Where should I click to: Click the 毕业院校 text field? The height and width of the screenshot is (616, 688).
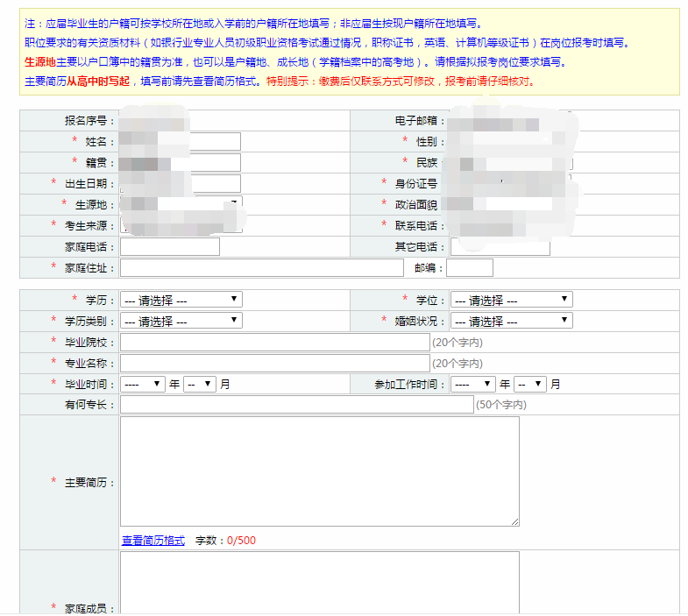pyautogui.click(x=274, y=342)
